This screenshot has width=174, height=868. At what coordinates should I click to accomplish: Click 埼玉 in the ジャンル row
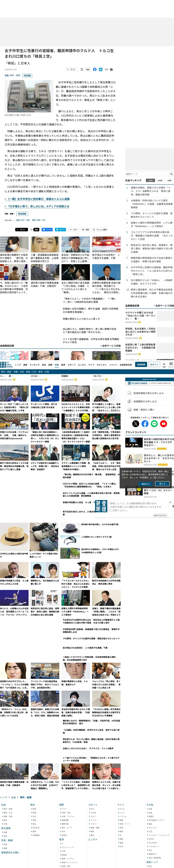tap(44, 220)
